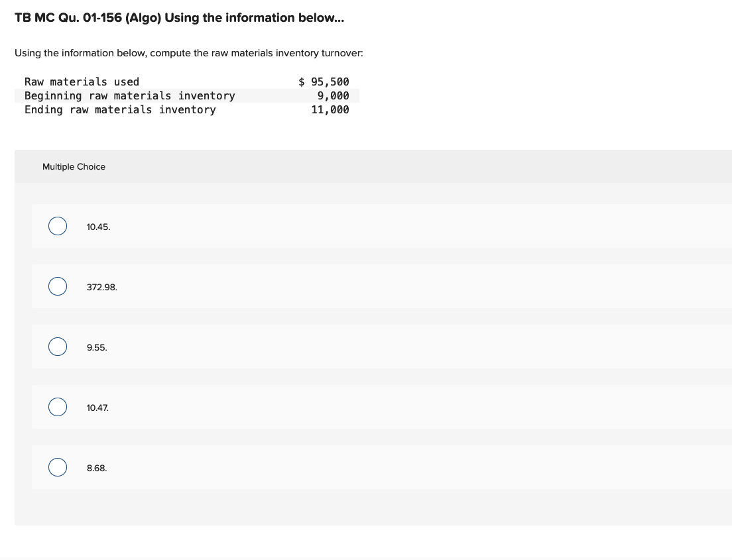Select the radio button for 372.98
Screen dimensions: 732x560
click(x=57, y=286)
